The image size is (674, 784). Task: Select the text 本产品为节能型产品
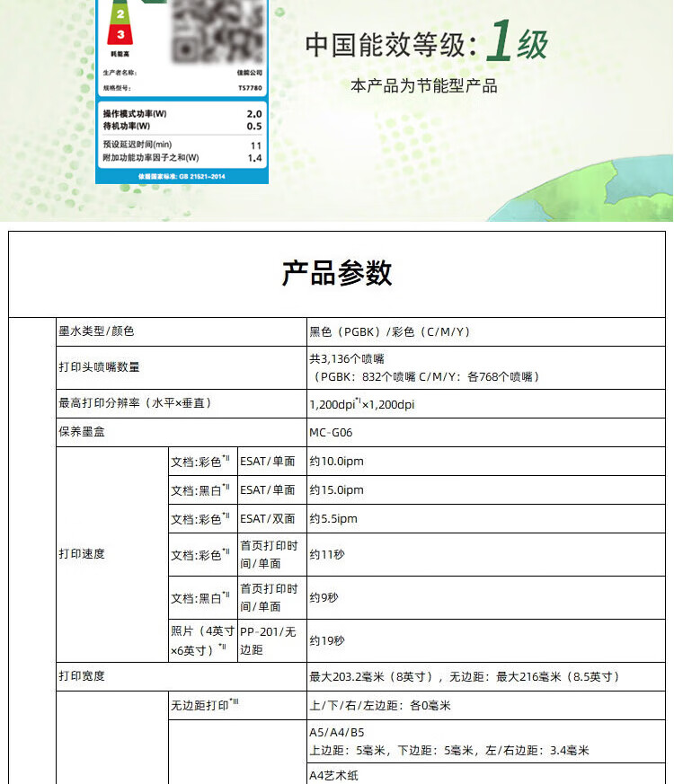(424, 86)
